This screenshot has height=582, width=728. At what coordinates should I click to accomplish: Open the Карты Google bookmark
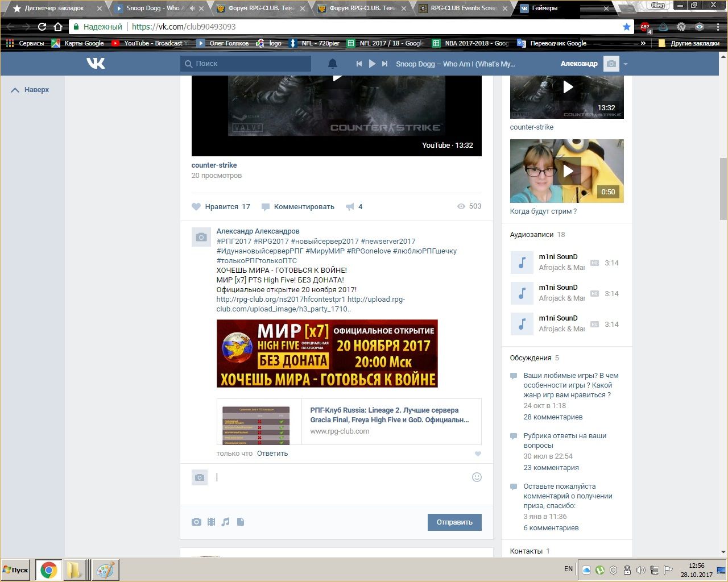click(78, 43)
